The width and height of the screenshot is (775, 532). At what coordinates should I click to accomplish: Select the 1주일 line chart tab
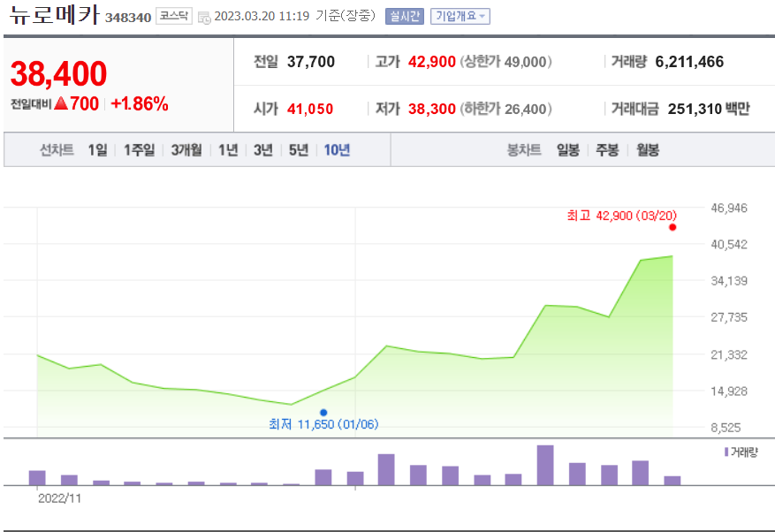[139, 150]
